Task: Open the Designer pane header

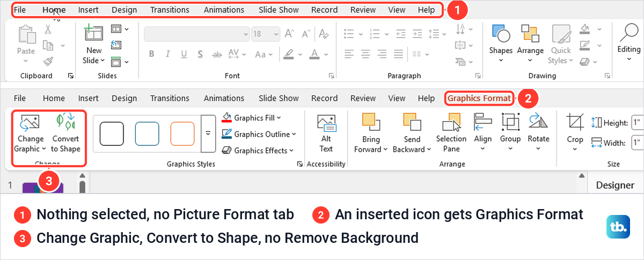Action: [x=616, y=185]
